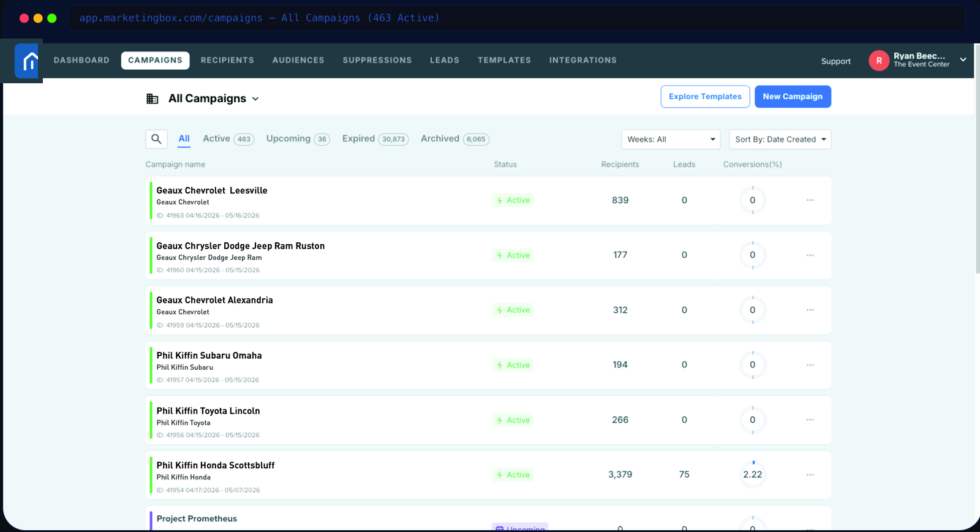This screenshot has width=980, height=532.
Task: Go to Recipients in top navigation
Action: (227, 60)
